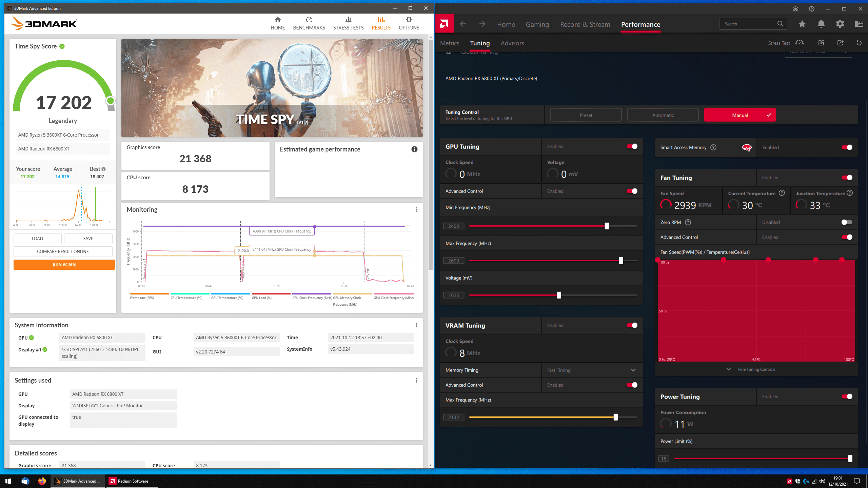This screenshot has height=488, width=868.
Task: Open favorites star icon in Radeon
Action: [x=802, y=24]
